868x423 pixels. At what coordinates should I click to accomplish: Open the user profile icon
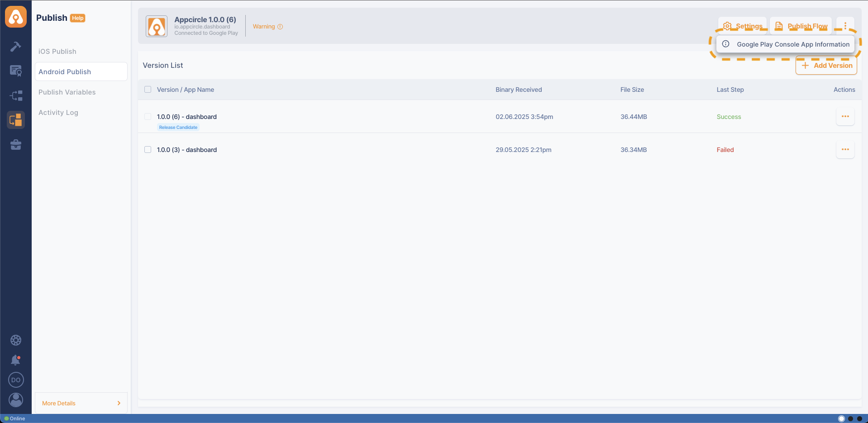16,400
